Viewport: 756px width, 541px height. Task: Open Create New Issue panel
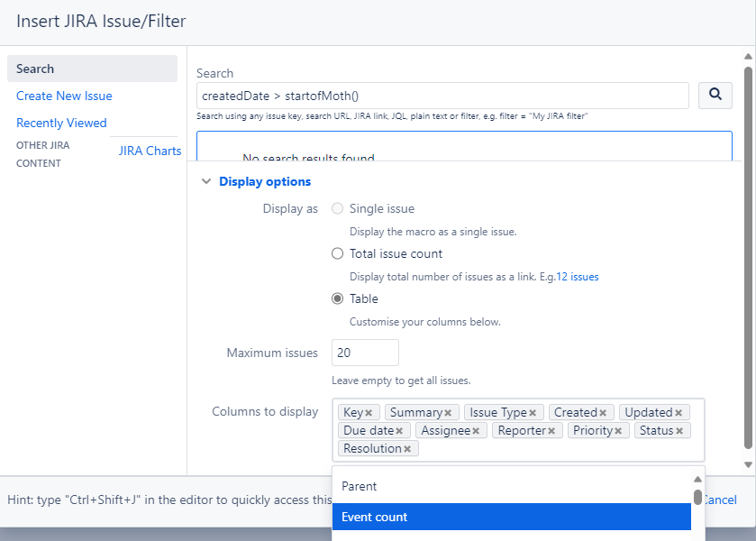64,96
